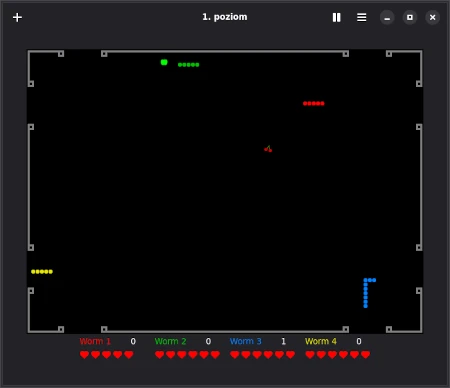The height and width of the screenshot is (388, 450).
Task: Click the Worm 2 label
Action: click(170, 341)
